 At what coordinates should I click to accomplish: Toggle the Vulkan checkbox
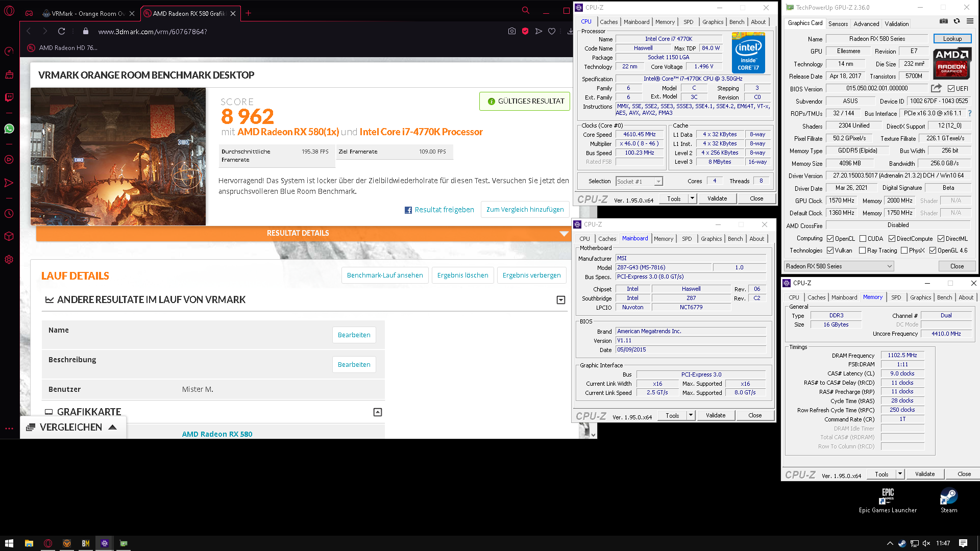coord(830,251)
